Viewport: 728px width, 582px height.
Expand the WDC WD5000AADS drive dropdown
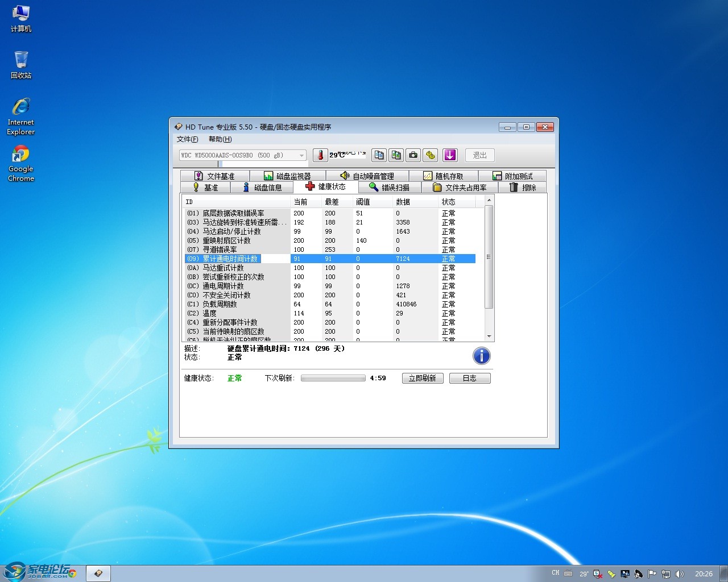pyautogui.click(x=301, y=155)
